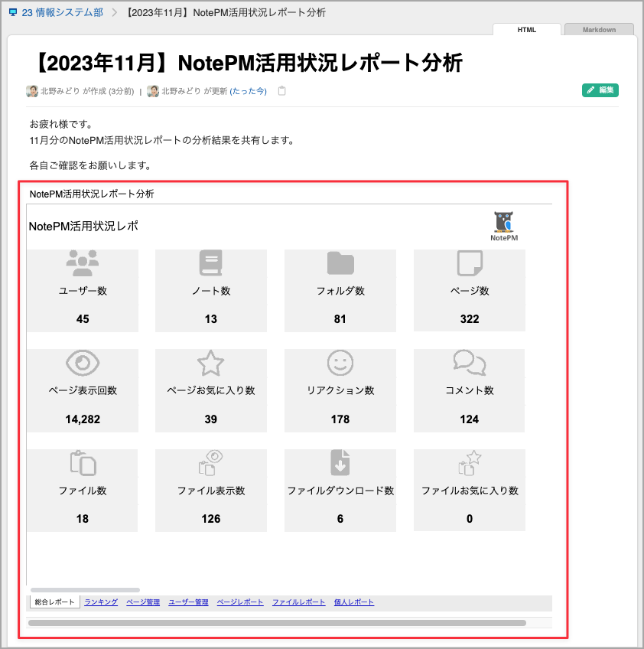The image size is (644, 649).
Task: Click the star icon above ページお気に入り数
Action: 211,363
